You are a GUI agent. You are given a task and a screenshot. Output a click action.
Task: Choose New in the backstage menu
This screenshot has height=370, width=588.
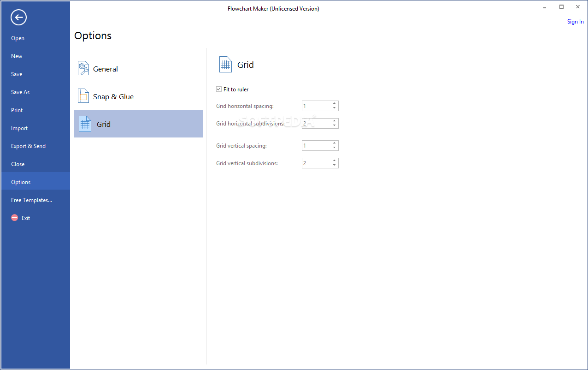click(x=35, y=56)
